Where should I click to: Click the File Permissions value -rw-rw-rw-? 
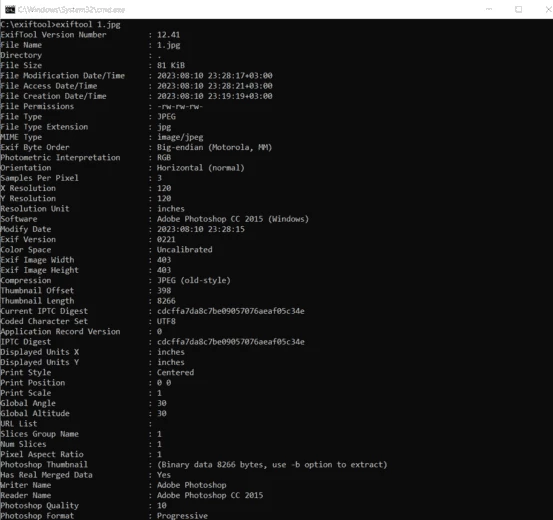180,107
